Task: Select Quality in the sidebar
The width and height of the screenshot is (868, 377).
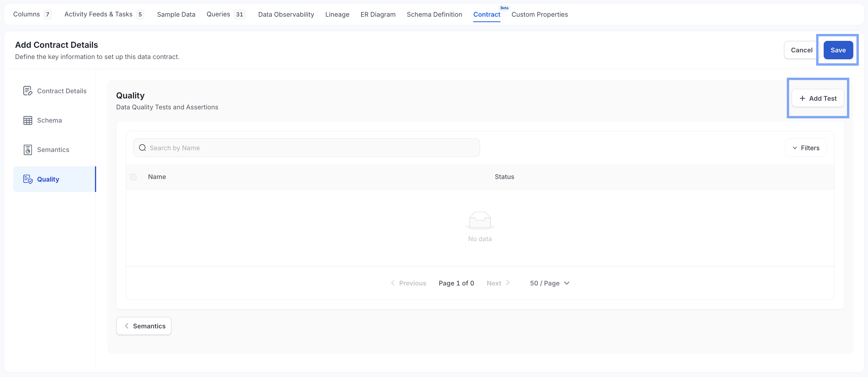Action: 55,179
